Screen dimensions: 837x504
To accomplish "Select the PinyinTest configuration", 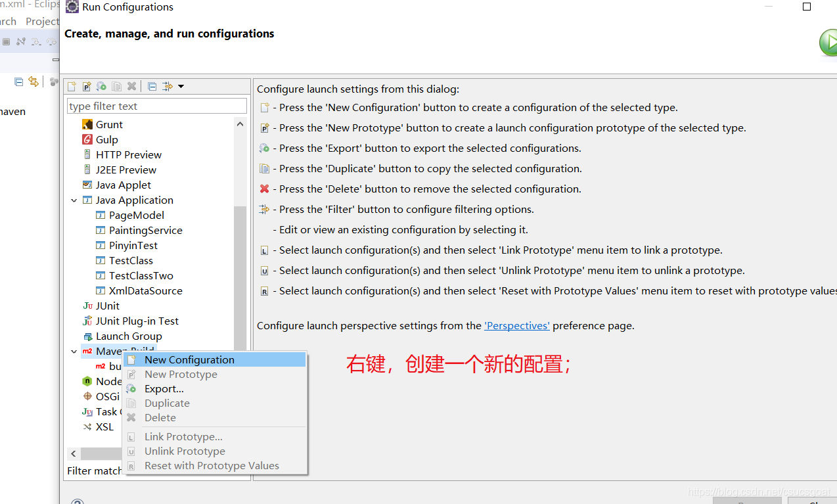I will (127, 245).
